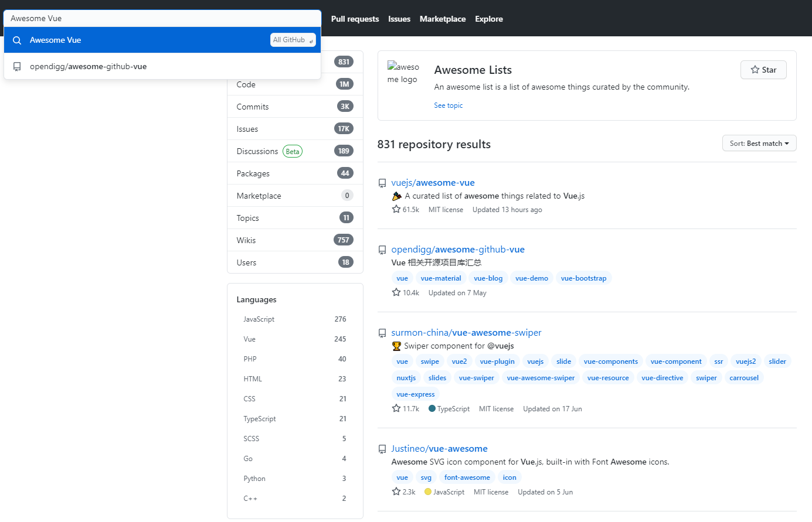Click the vue-express topic tag
Viewport: 812px width, 522px height.
(416, 394)
